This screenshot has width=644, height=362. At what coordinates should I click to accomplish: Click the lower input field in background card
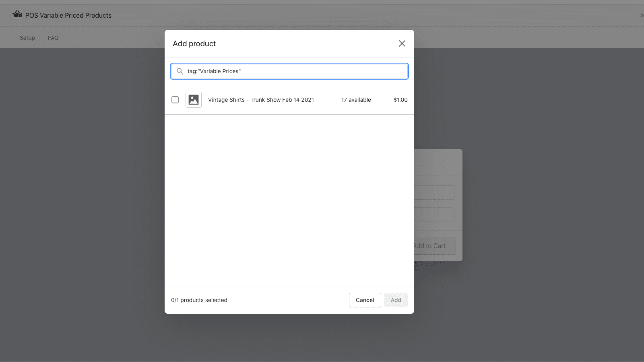(x=434, y=215)
